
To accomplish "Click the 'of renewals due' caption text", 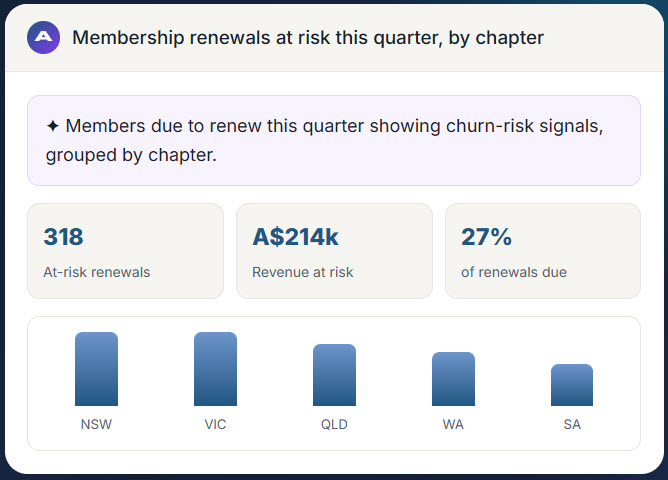I will (x=514, y=272).
